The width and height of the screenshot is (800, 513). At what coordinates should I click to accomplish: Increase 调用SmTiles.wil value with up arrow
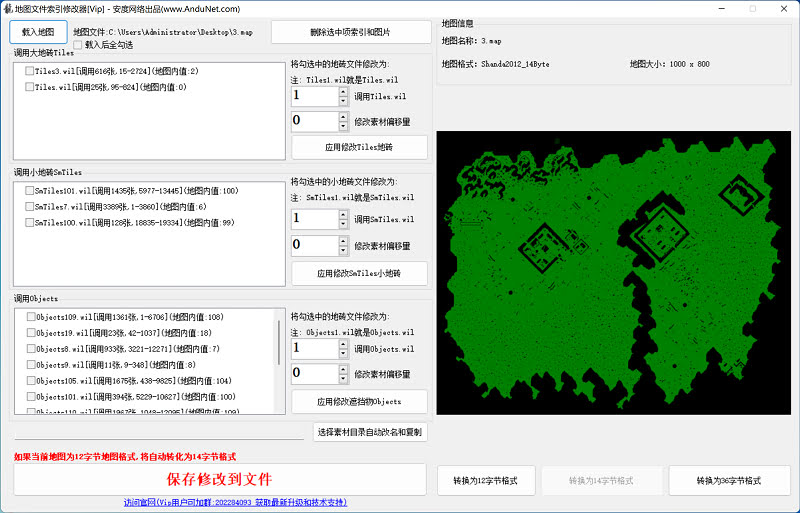(x=343, y=214)
